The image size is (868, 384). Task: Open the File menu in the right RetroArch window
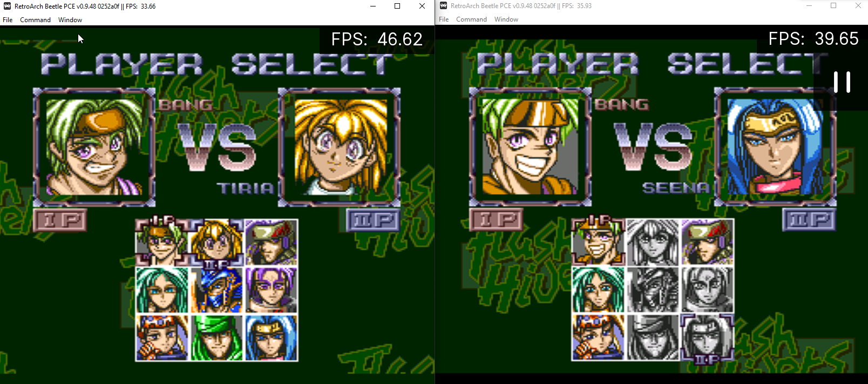(444, 19)
